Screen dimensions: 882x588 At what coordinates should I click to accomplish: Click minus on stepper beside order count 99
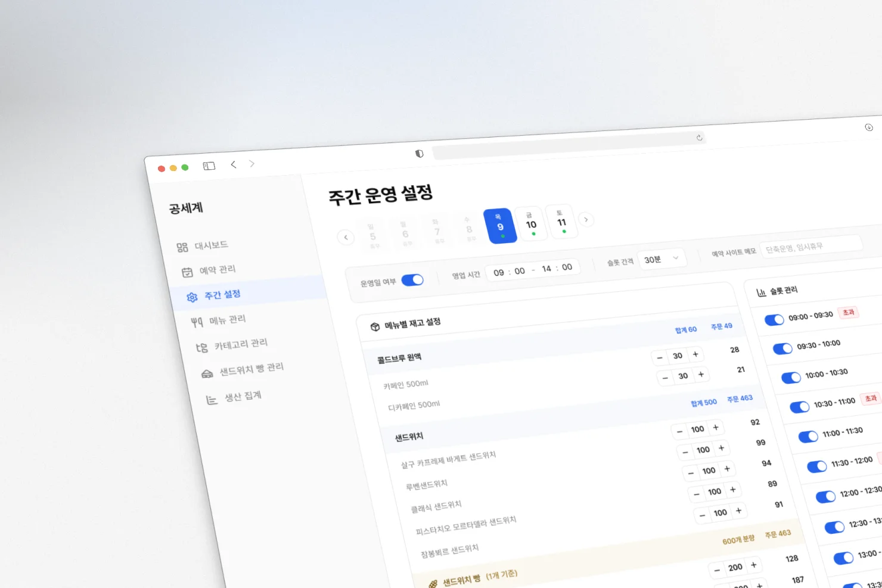(x=685, y=452)
